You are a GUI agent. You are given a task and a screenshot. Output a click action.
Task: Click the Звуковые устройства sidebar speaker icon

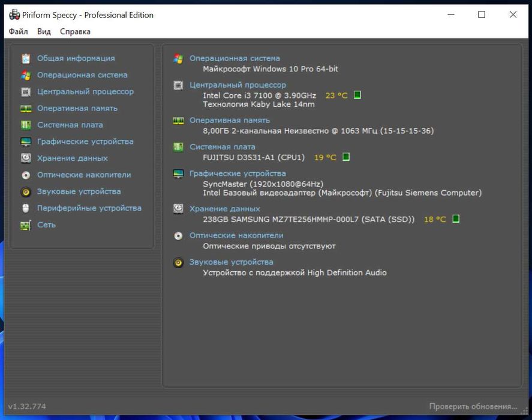pos(26,192)
